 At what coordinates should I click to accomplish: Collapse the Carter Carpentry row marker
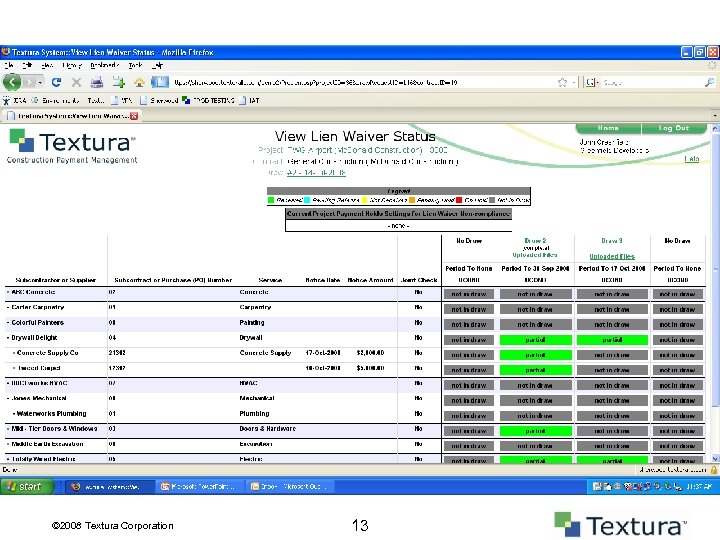click(x=8, y=307)
